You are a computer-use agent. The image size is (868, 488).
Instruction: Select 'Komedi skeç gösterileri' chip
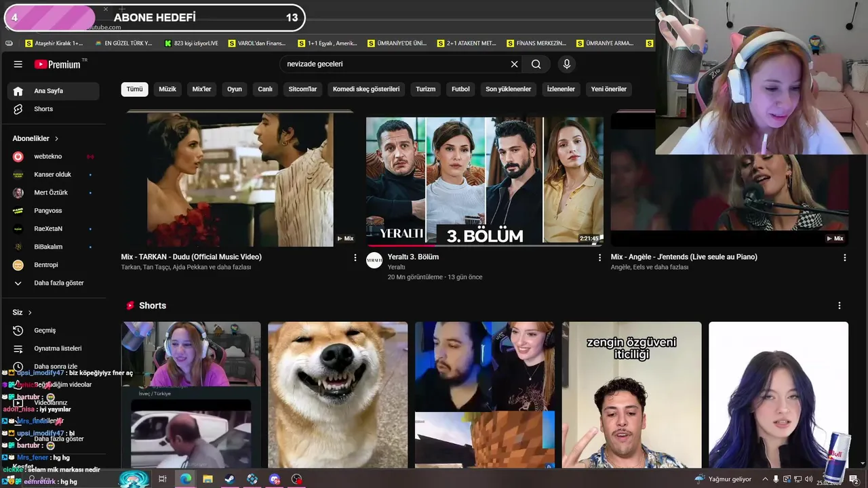pos(366,89)
